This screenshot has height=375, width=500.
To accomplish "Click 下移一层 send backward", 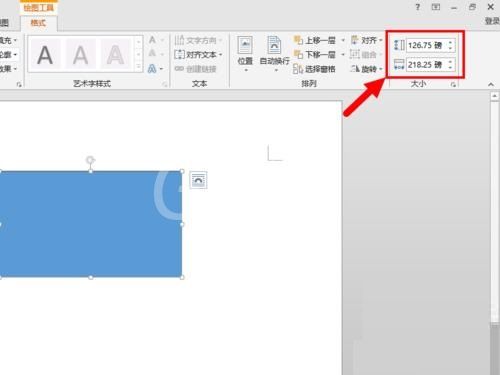I will click(x=315, y=54).
